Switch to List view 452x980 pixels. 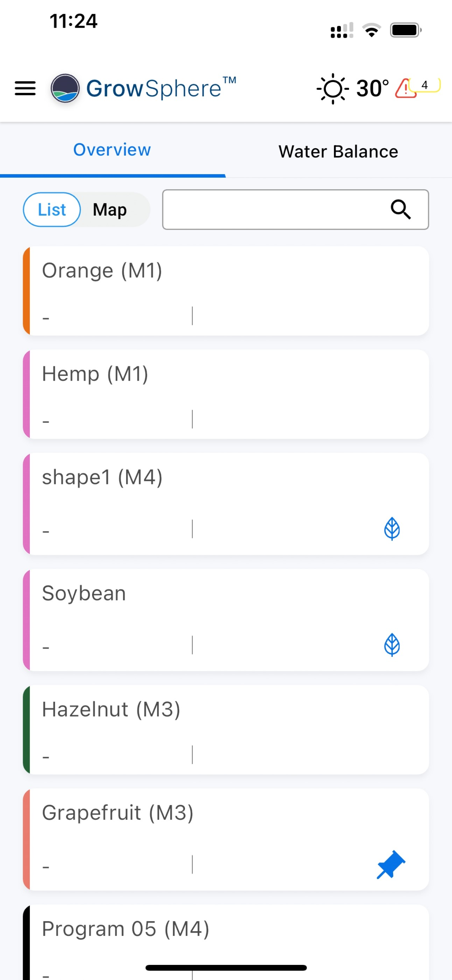[x=52, y=210]
